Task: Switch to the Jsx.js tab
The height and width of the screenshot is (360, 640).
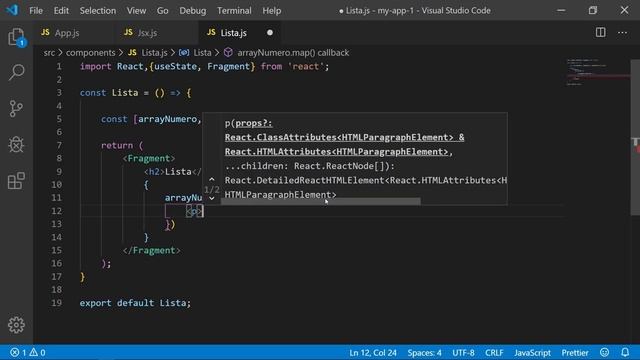Action: point(157,33)
